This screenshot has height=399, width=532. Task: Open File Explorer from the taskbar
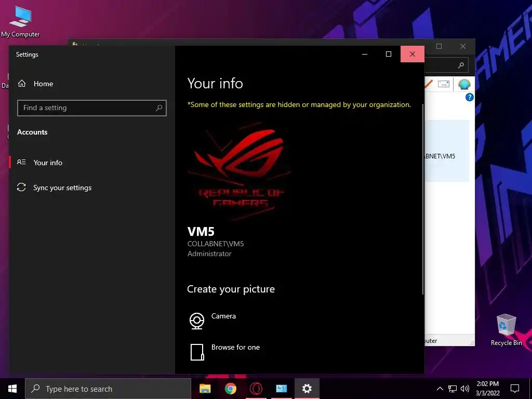205,389
